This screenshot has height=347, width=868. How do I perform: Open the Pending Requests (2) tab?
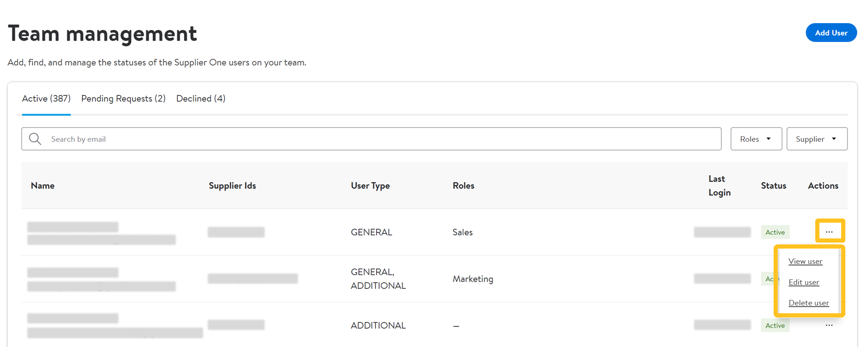tap(123, 98)
